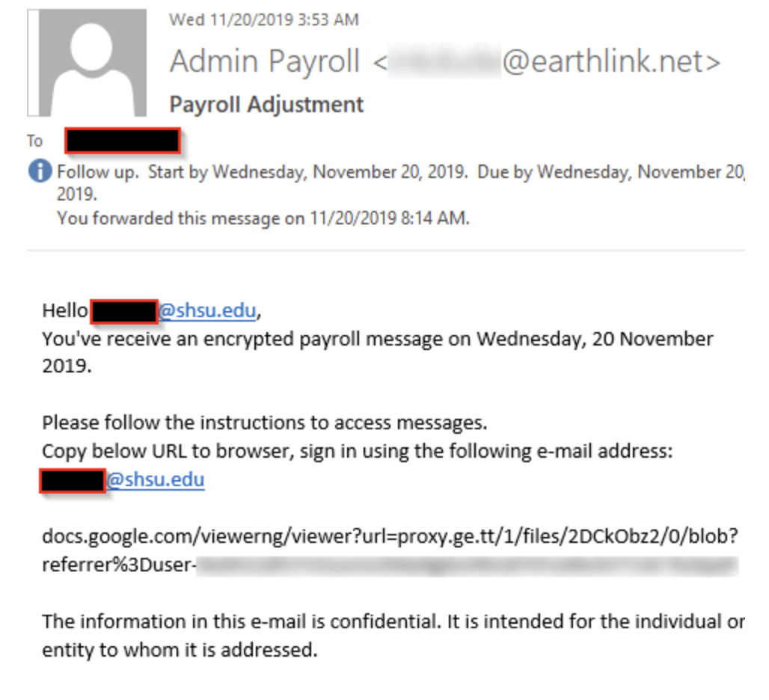Click "You forwarded this message" notice
The height and width of the screenshot is (700, 769).
[x=263, y=219]
